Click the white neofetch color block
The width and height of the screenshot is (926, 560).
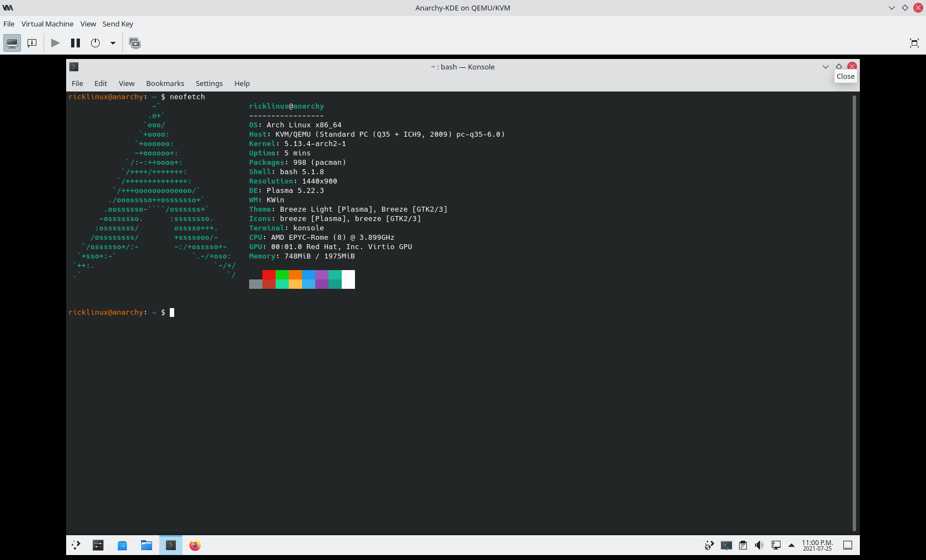coord(348,279)
